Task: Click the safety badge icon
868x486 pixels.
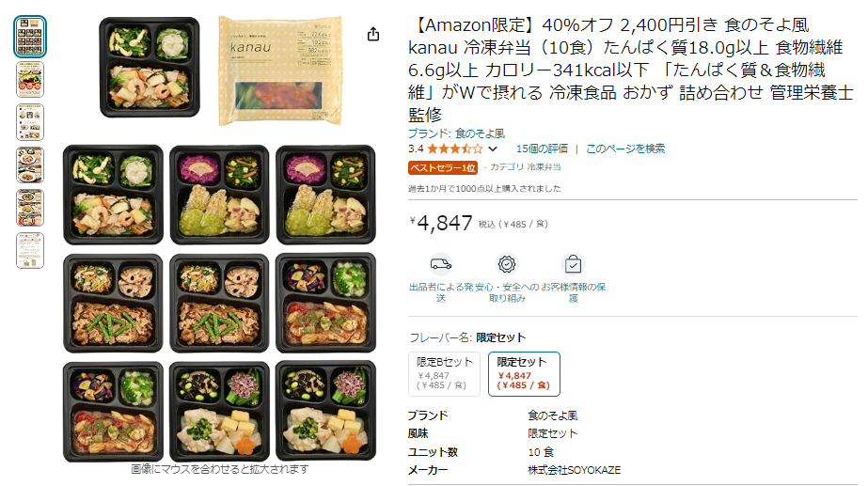Action: click(x=507, y=264)
